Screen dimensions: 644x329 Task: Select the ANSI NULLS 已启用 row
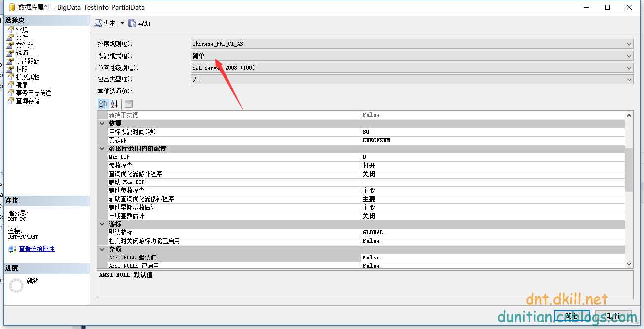366,265
